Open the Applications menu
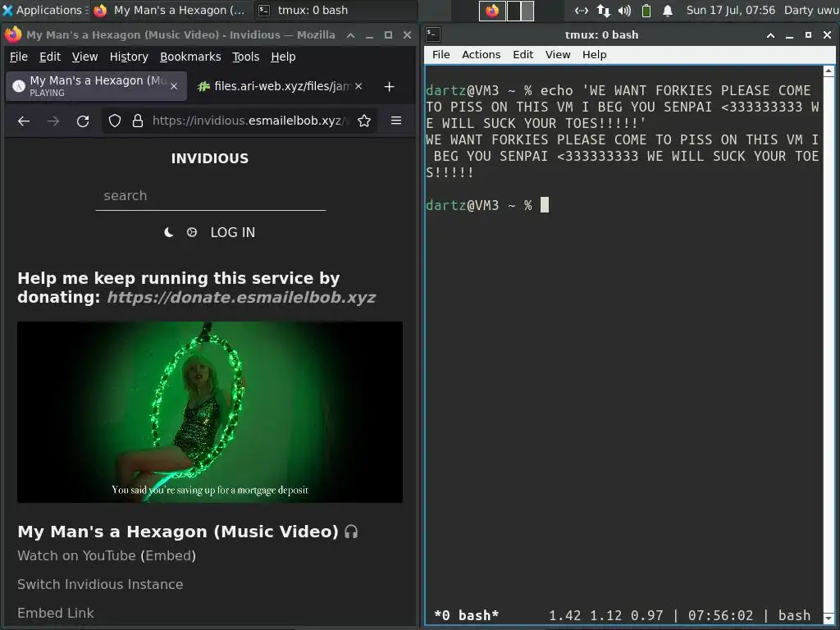This screenshot has width=840, height=630. pos(45,10)
